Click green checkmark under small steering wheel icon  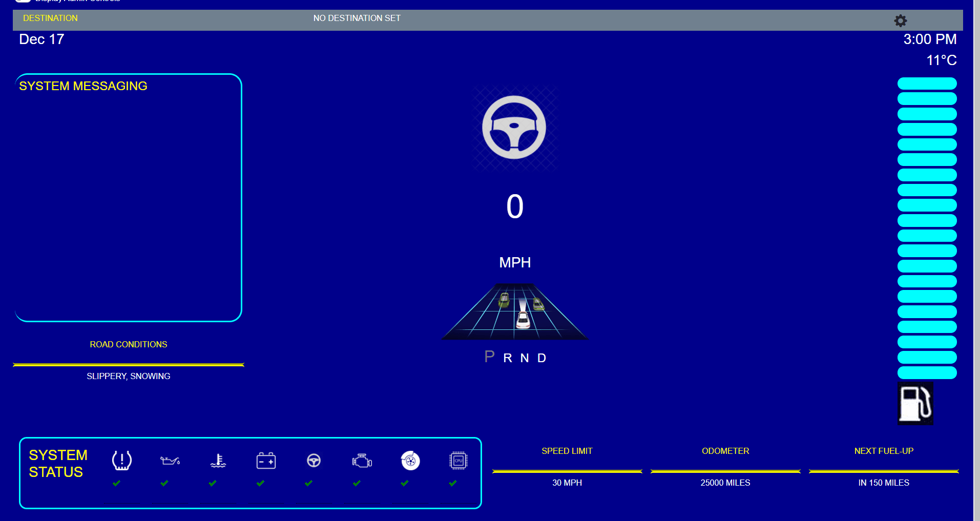pyautogui.click(x=308, y=483)
